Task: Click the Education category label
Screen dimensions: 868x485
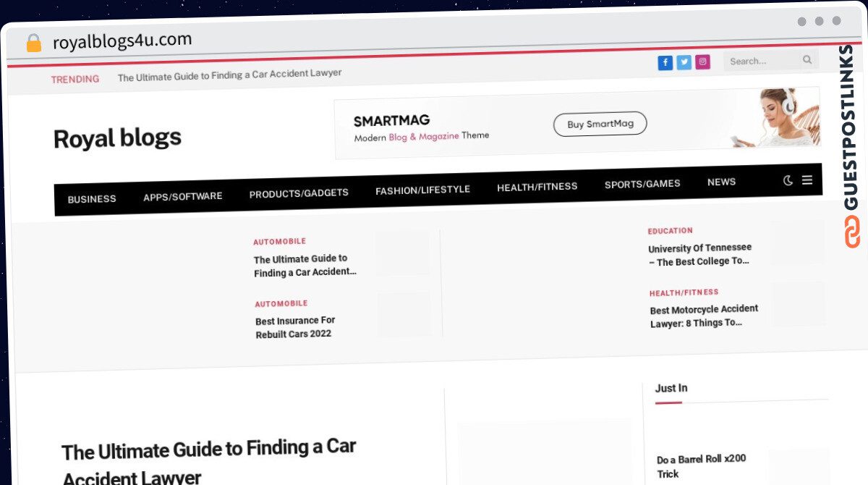Action: 671,231
